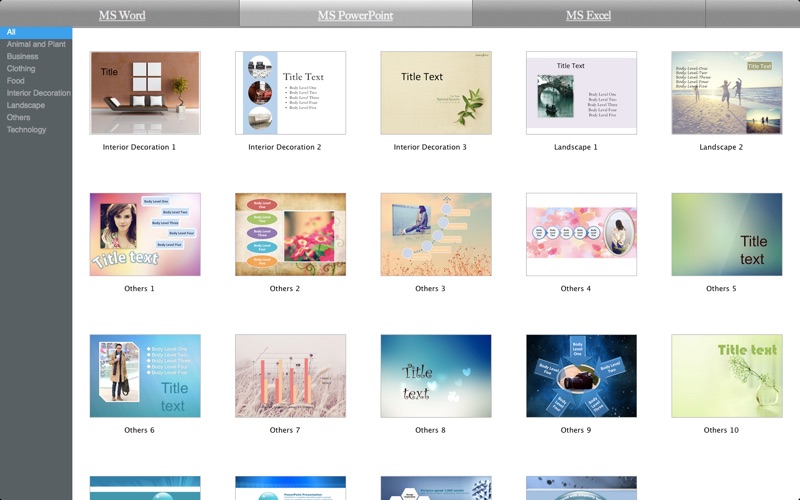The height and width of the screenshot is (500, 800).
Task: Click the Others 9 caption
Action: point(576,430)
